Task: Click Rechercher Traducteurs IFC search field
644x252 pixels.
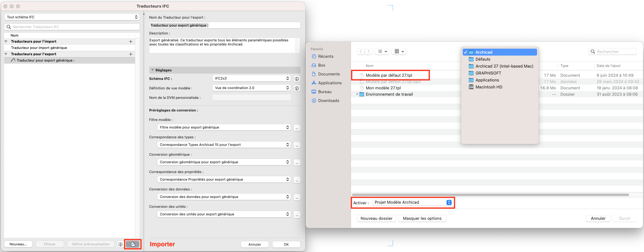Action: (72, 27)
